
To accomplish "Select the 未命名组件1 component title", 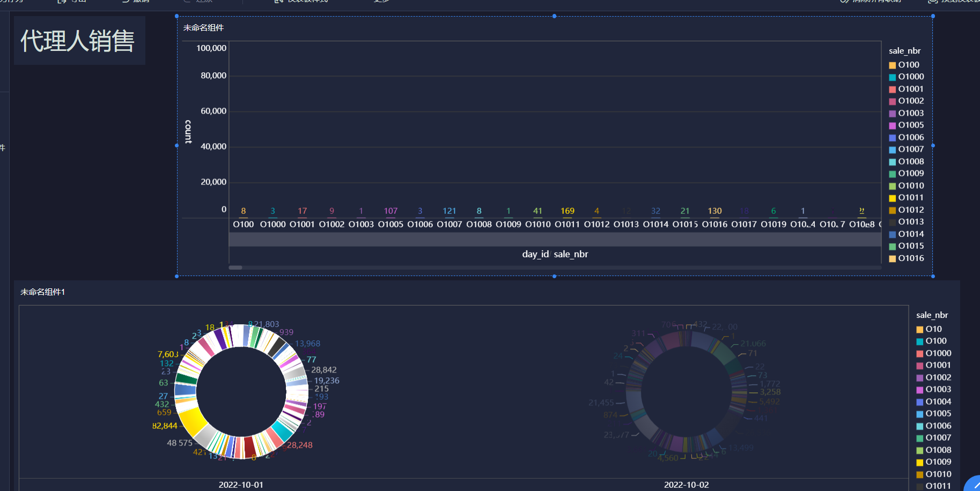I will tap(43, 292).
